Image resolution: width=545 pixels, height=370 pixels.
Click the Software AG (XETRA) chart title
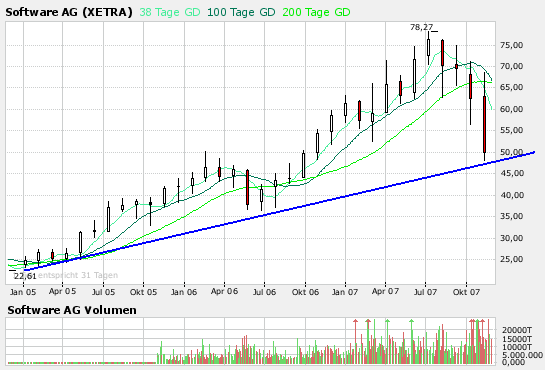coord(69,12)
